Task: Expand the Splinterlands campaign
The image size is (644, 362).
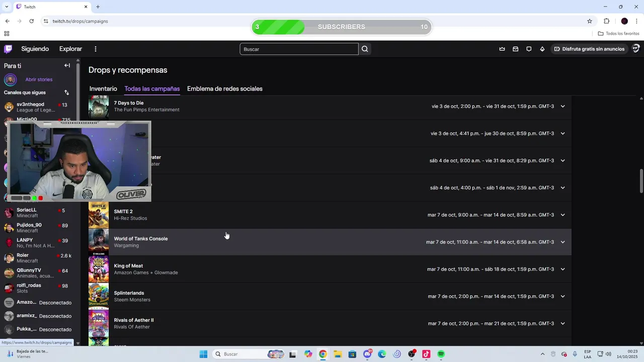Action: click(x=562, y=296)
